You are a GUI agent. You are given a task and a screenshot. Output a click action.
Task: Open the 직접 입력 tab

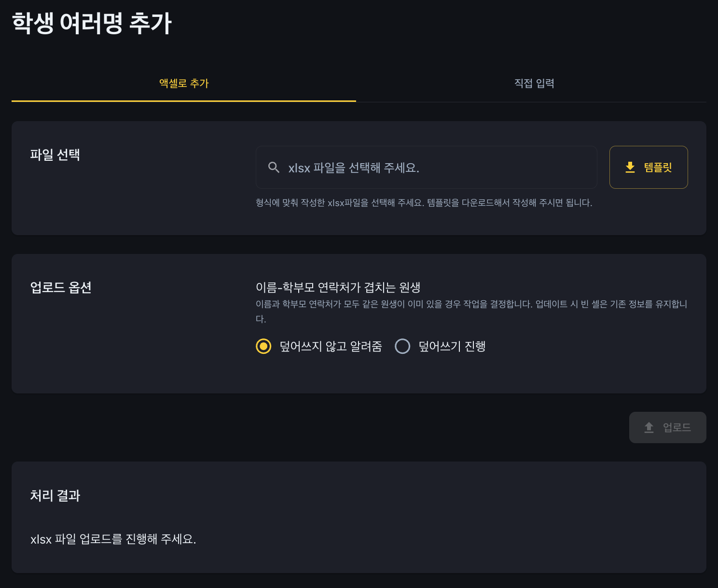(x=534, y=84)
